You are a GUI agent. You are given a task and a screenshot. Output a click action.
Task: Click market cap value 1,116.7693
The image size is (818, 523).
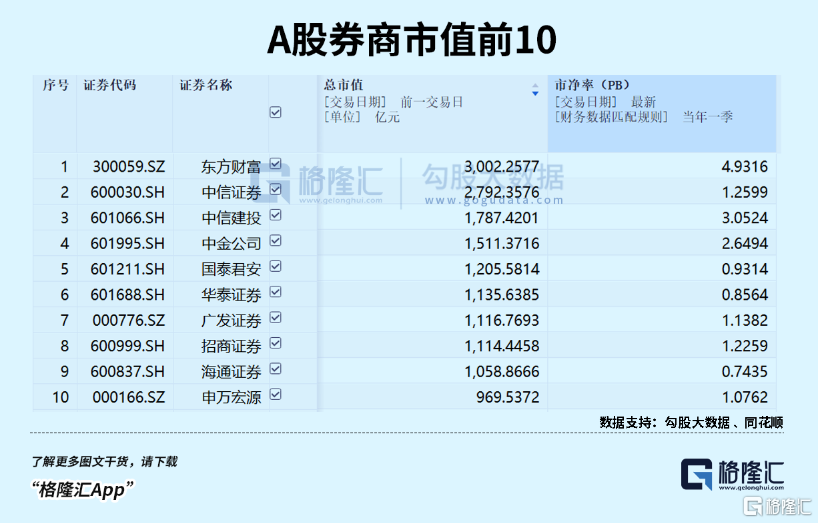click(x=502, y=320)
